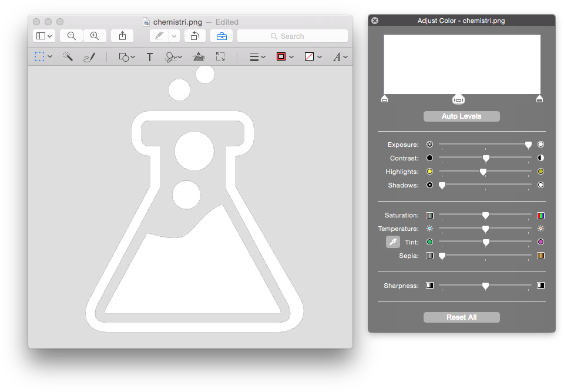Image resolution: width=564 pixels, height=392 pixels.
Task: Click the magenta Tint icon
Action: (x=540, y=242)
